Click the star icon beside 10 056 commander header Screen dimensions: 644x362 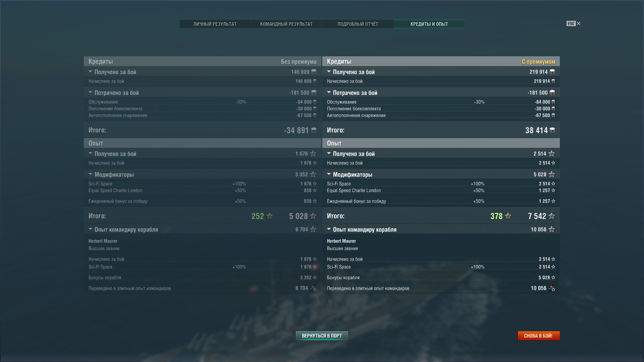pyautogui.click(x=551, y=229)
